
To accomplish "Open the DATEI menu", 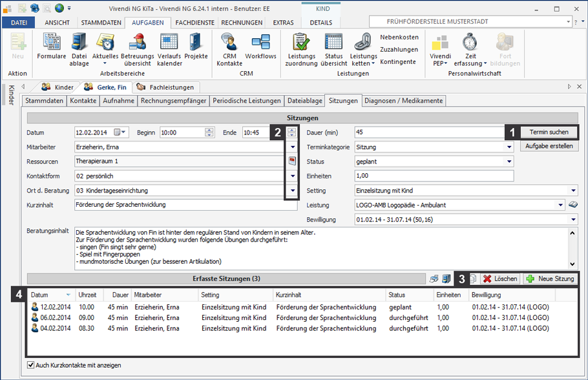I will coord(19,23).
